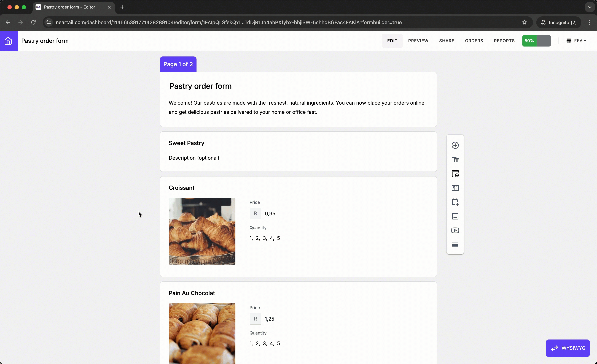597x364 pixels.
Task: Insert a price field with dollar icon
Action: coord(455,188)
